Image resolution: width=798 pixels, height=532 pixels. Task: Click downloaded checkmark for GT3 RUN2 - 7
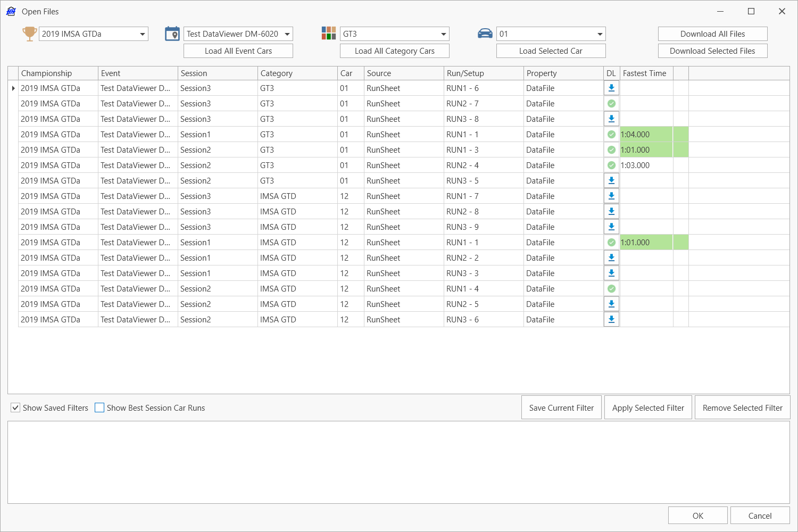pyautogui.click(x=612, y=103)
